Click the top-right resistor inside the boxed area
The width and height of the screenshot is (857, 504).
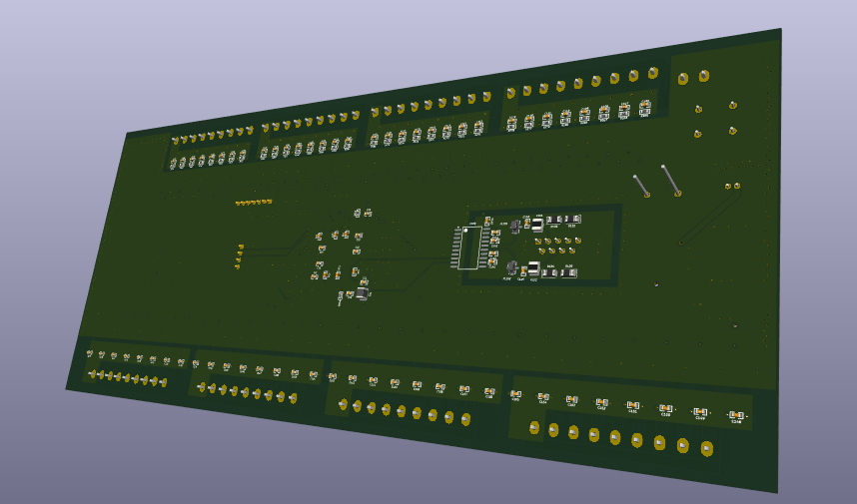coord(572,220)
